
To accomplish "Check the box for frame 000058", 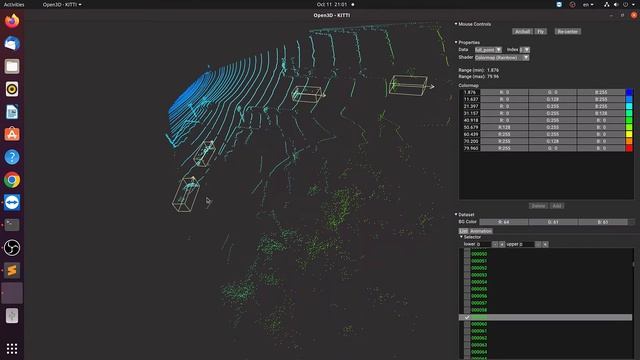I will click(x=467, y=310).
